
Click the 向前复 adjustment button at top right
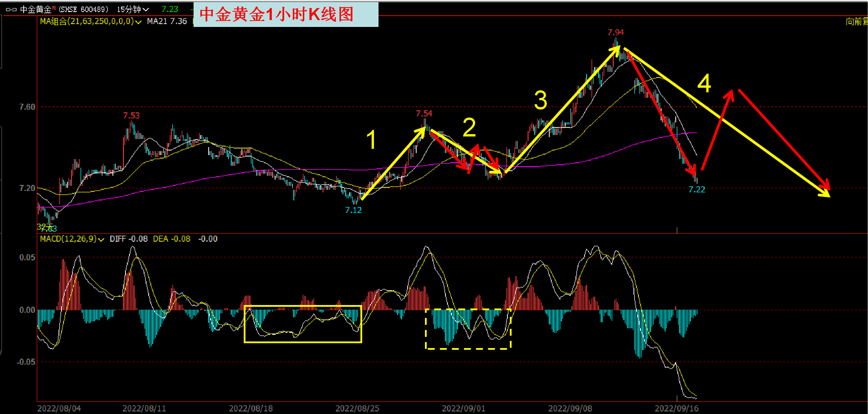(857, 22)
